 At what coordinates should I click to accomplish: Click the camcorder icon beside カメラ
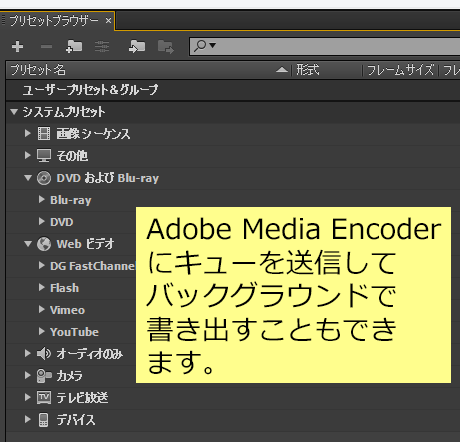pos(44,376)
